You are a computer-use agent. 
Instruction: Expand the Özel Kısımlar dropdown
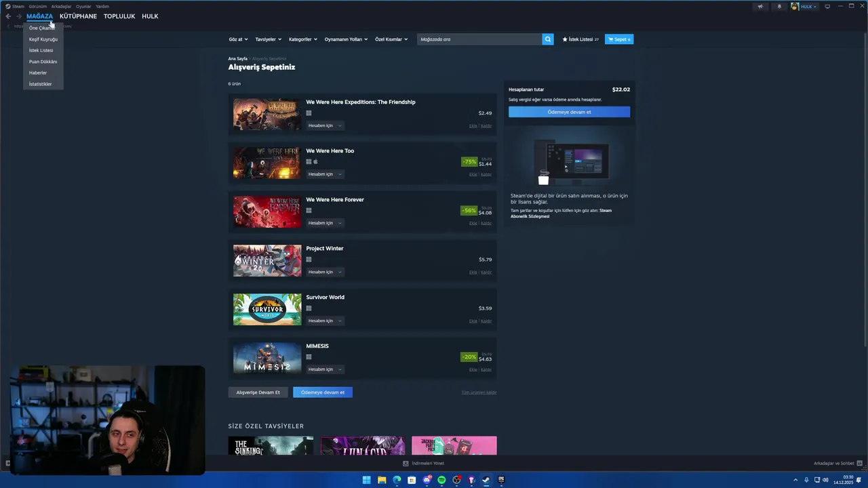point(391,39)
